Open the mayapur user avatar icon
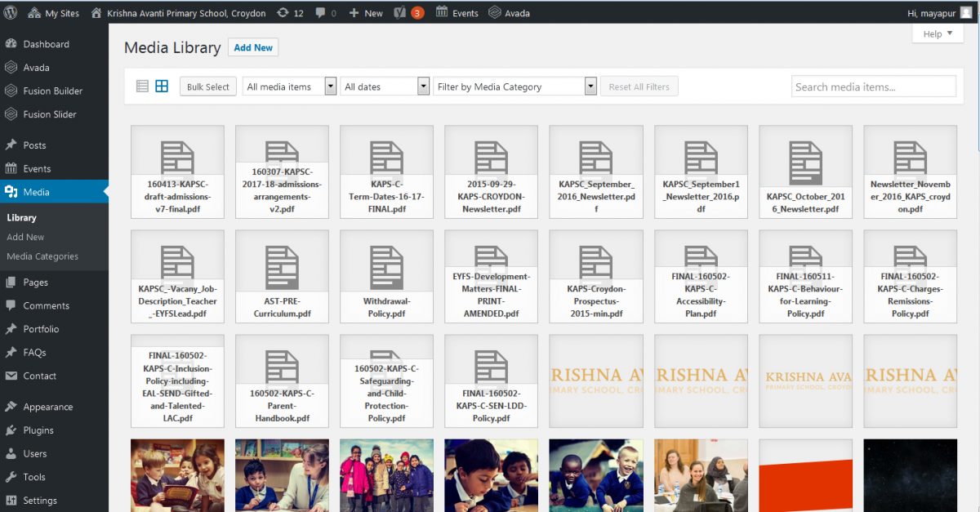Viewport: 980px width, 512px height. [x=969, y=12]
